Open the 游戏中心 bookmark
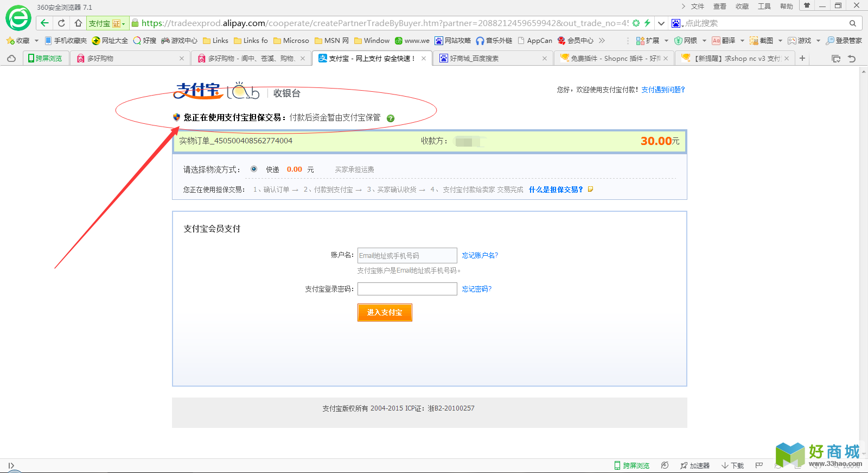 (180, 41)
